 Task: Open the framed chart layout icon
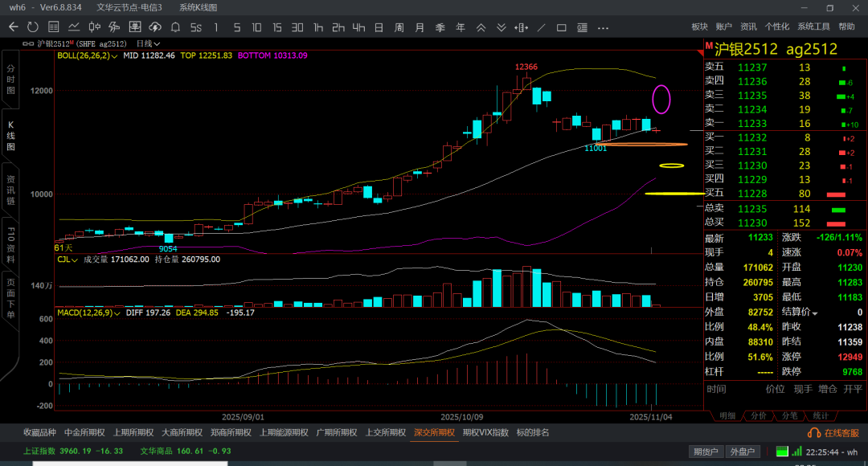134,27
